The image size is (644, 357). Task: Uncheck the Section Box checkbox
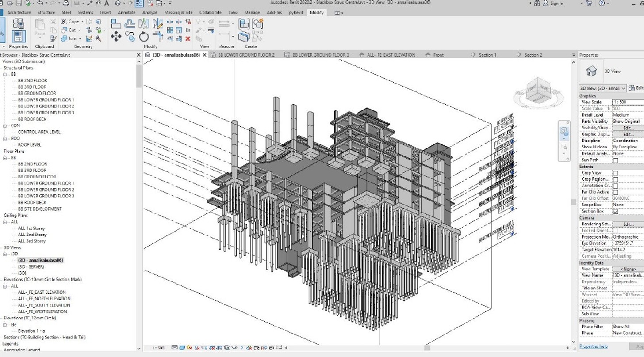tap(615, 212)
